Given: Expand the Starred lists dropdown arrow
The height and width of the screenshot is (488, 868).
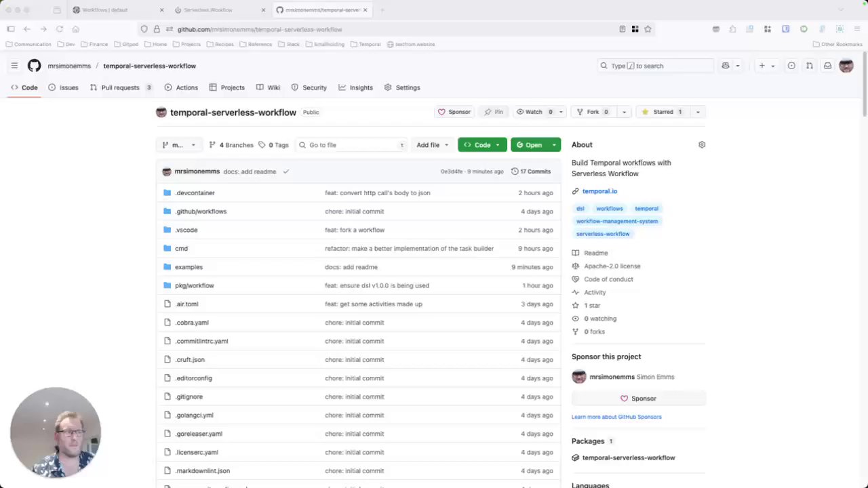Looking at the screenshot, I should point(698,112).
